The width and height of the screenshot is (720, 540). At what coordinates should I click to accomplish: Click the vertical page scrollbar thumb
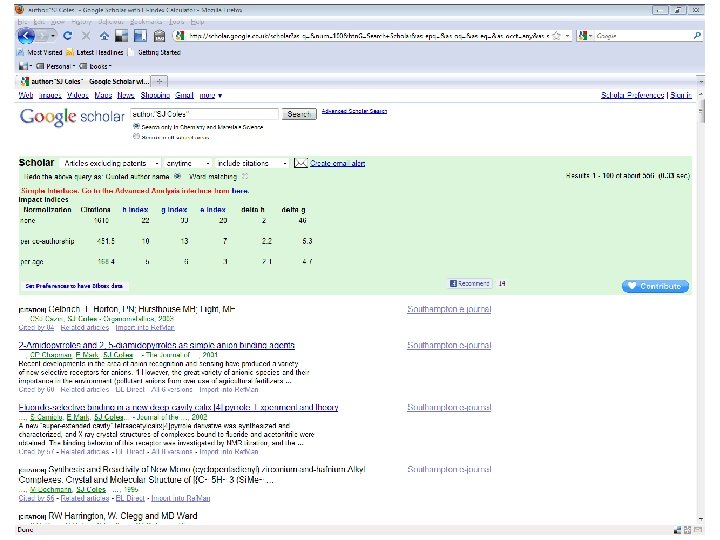click(701, 111)
